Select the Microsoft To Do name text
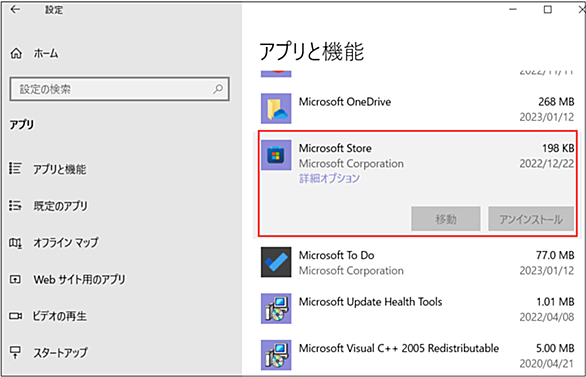Viewport: 586px width, 377px height. pyautogui.click(x=336, y=255)
